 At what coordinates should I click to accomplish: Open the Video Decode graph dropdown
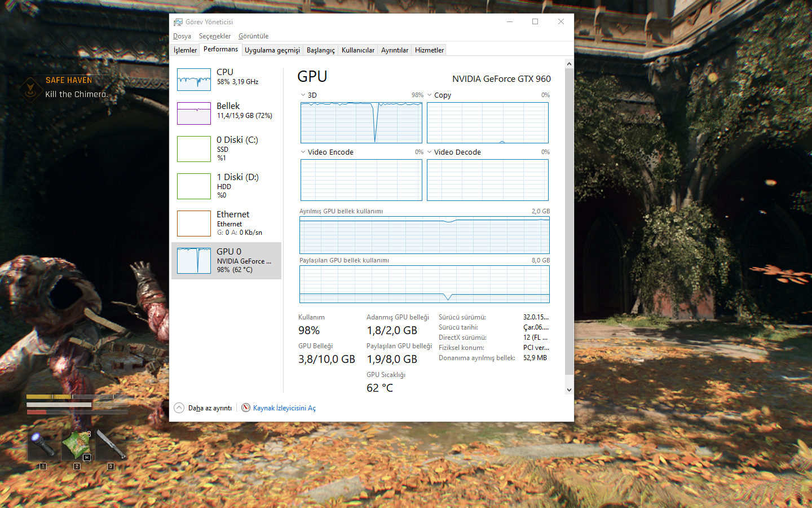(x=430, y=152)
